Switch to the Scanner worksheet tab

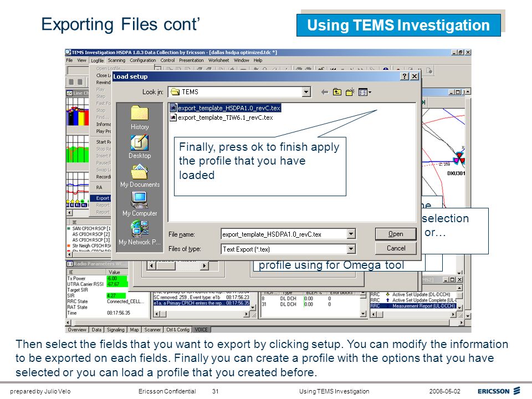152,329
